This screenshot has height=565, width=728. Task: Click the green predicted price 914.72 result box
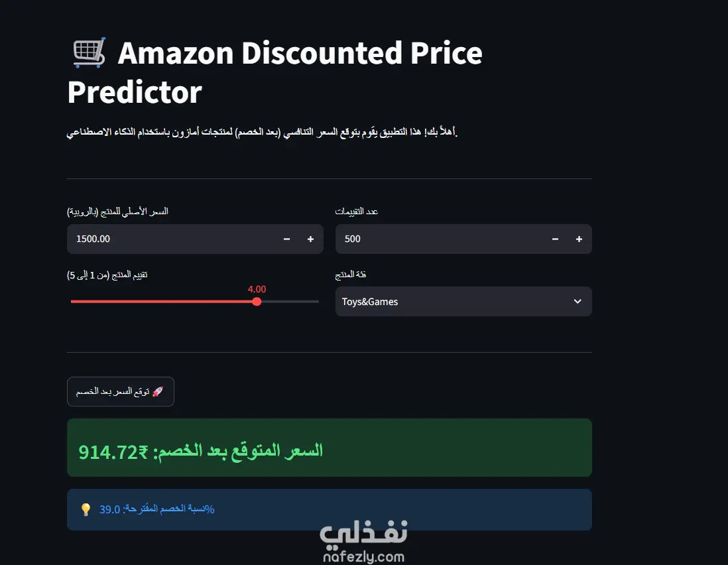(329, 448)
